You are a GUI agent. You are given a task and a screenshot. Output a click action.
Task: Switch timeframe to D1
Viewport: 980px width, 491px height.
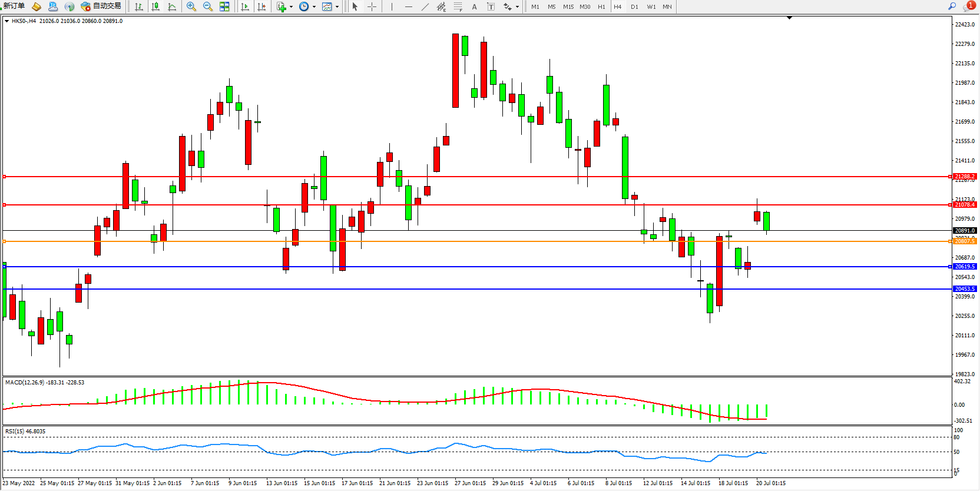634,7
